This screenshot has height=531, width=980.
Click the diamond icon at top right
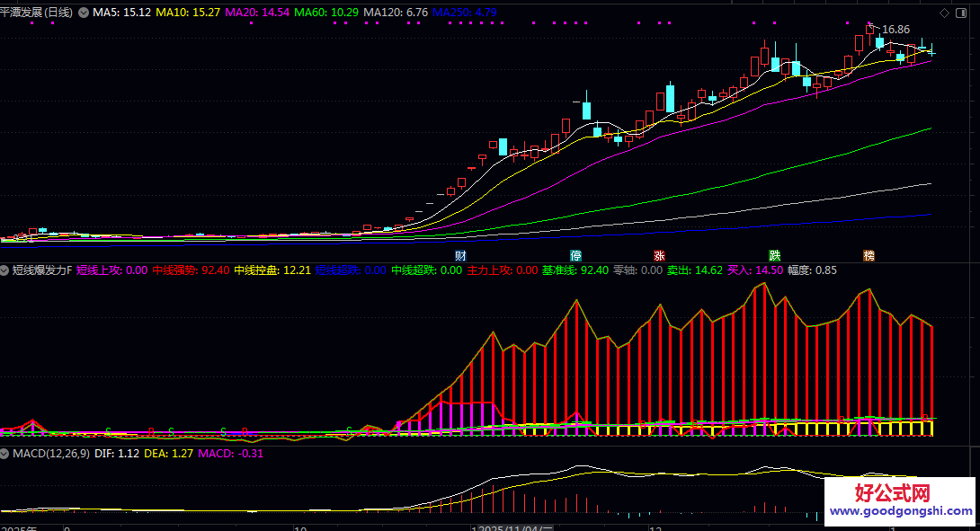coord(944,13)
